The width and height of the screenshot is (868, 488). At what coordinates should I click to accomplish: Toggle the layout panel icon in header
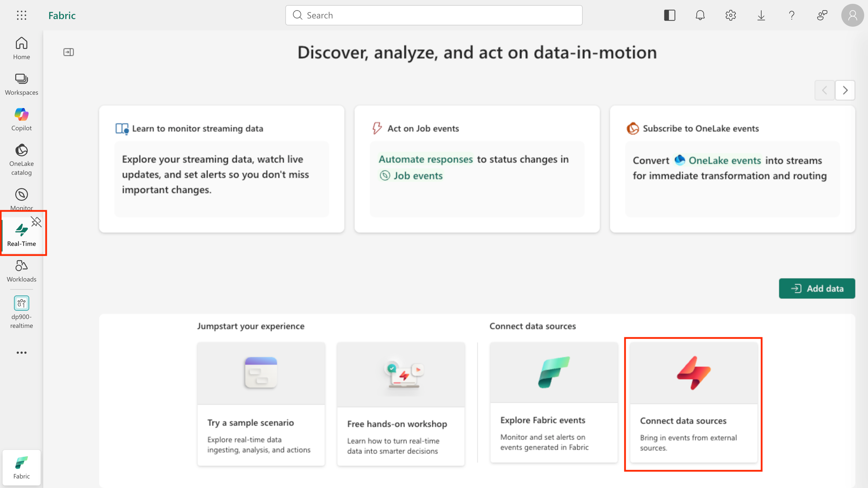[x=669, y=15]
